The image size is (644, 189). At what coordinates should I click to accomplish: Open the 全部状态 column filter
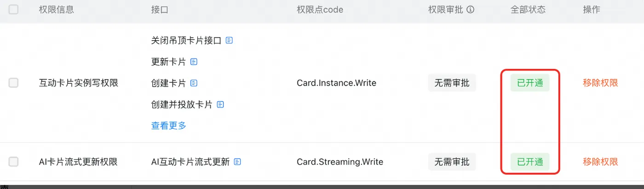click(x=528, y=10)
